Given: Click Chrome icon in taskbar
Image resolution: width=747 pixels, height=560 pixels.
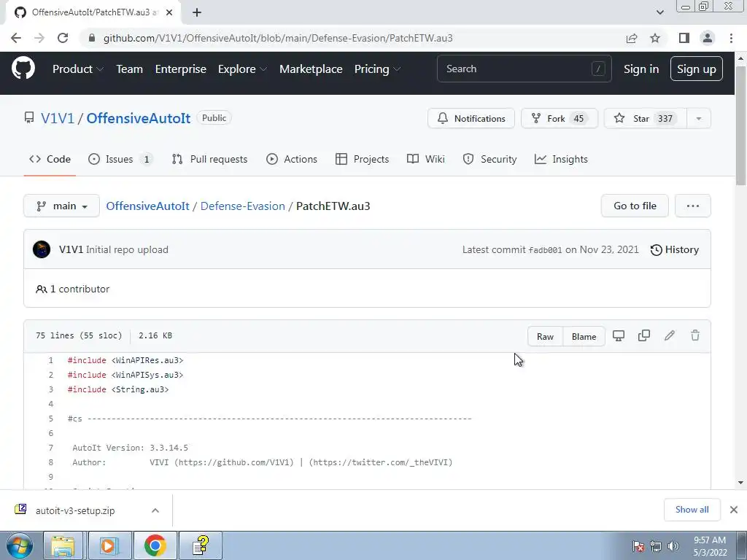Looking at the screenshot, I should [x=155, y=545].
